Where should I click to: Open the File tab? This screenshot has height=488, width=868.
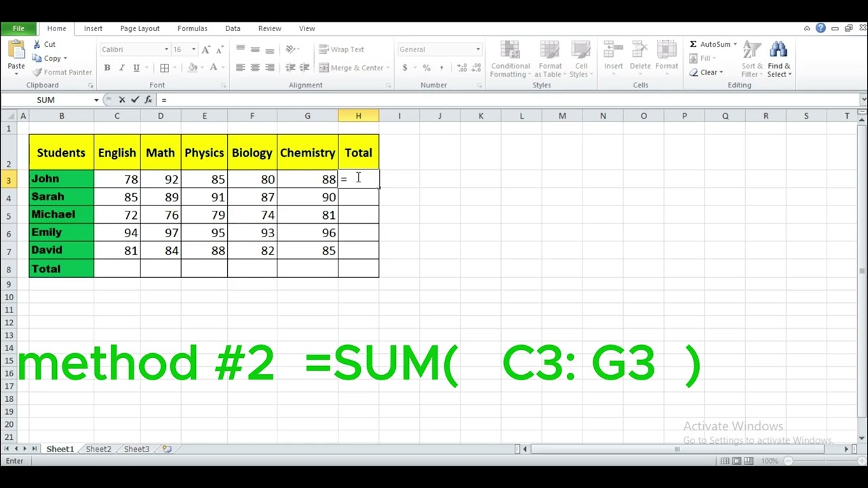click(18, 28)
